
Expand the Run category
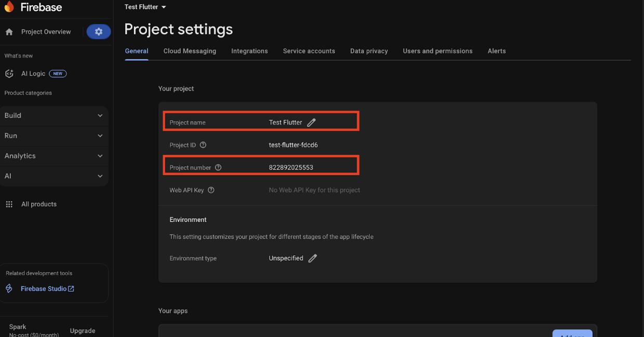[54, 136]
